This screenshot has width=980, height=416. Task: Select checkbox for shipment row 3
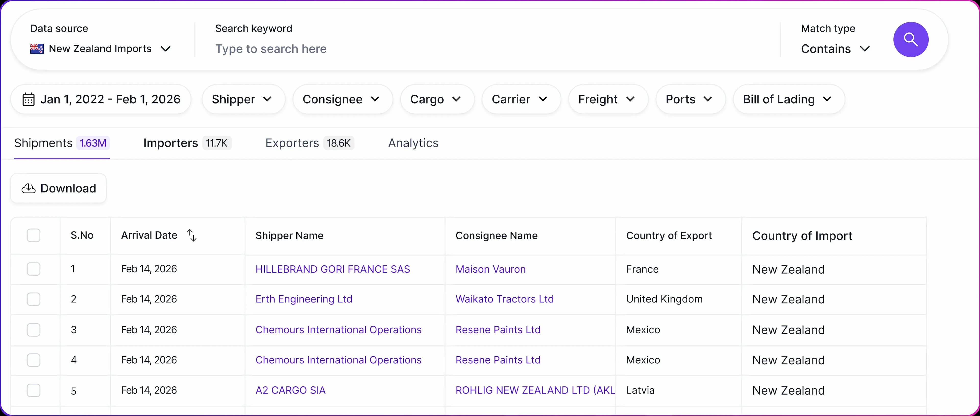[33, 329]
